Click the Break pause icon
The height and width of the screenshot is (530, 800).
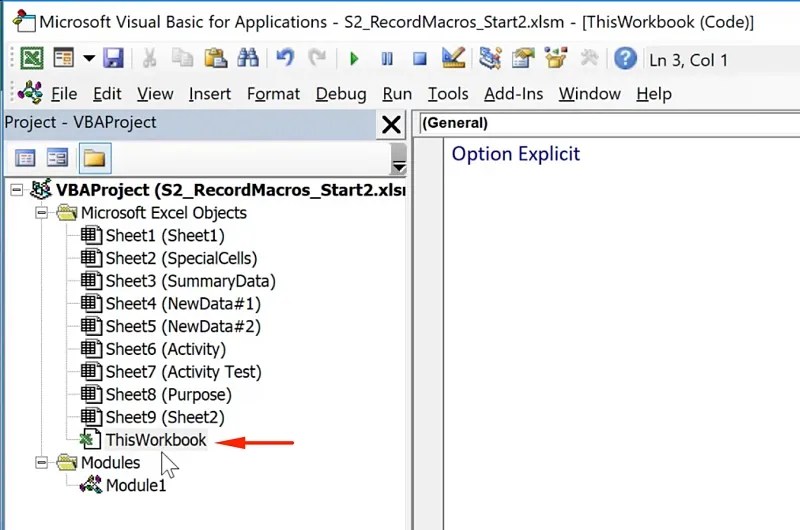(x=387, y=59)
